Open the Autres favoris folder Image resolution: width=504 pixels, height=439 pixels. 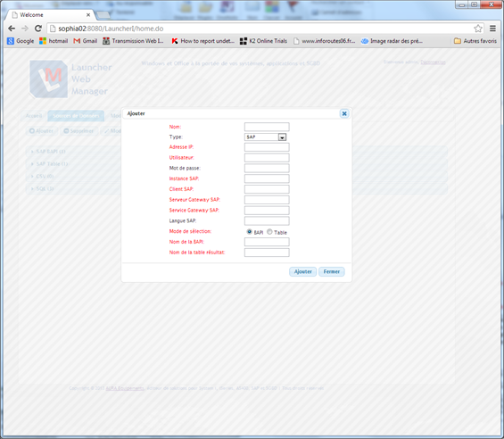475,41
